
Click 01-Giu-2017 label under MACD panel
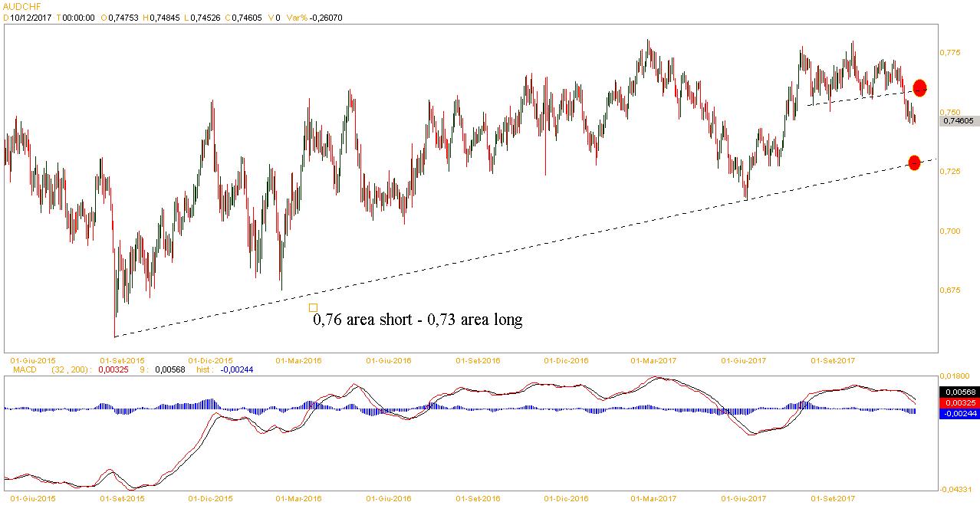[x=744, y=499]
